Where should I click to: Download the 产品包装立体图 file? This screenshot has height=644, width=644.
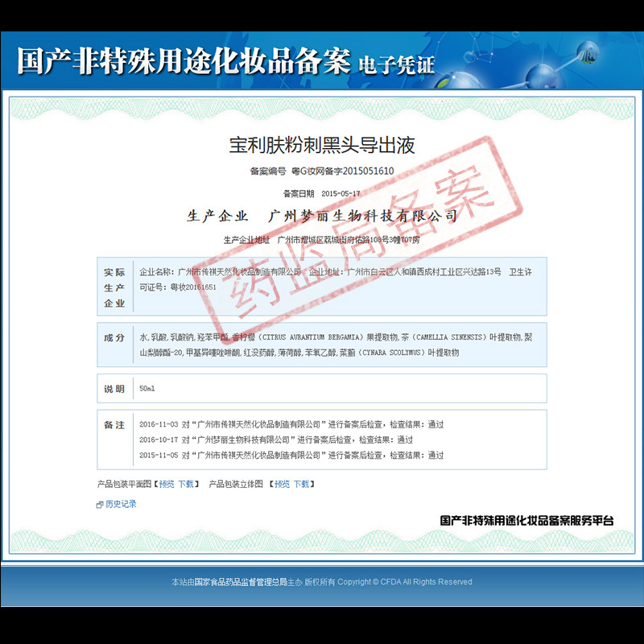click(x=301, y=485)
